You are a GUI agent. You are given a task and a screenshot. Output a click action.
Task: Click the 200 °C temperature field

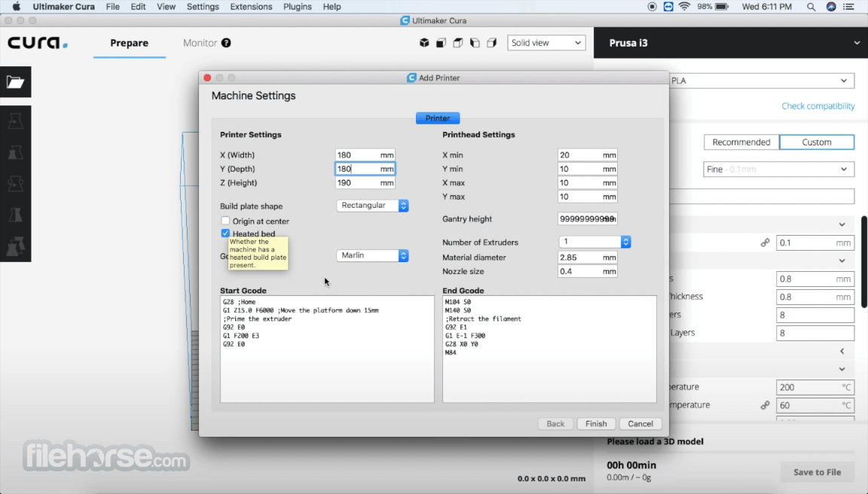(x=815, y=387)
